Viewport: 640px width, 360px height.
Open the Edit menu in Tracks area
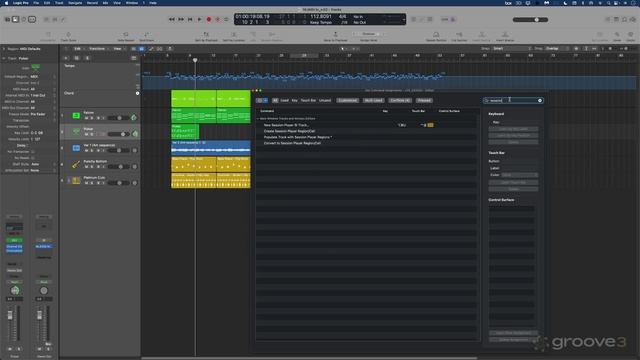(x=78, y=49)
